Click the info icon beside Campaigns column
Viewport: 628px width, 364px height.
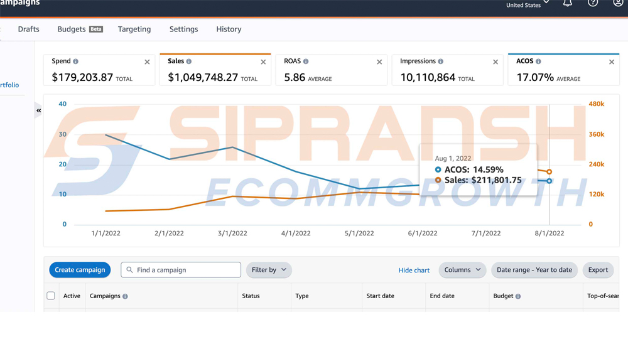pyautogui.click(x=125, y=296)
